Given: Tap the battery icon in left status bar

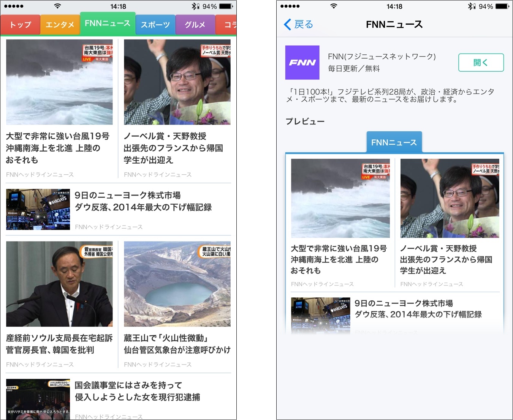Looking at the screenshot, I should pyautogui.click(x=226, y=6).
